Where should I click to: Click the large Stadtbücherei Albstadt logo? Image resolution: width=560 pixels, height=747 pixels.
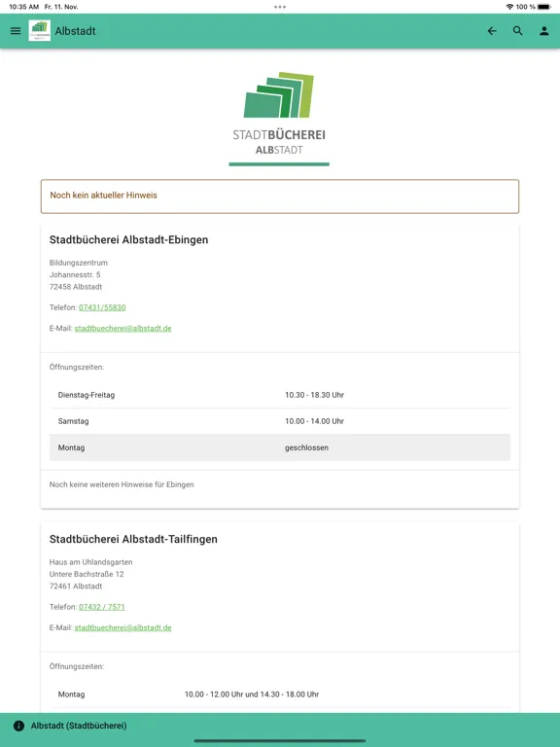click(279, 119)
